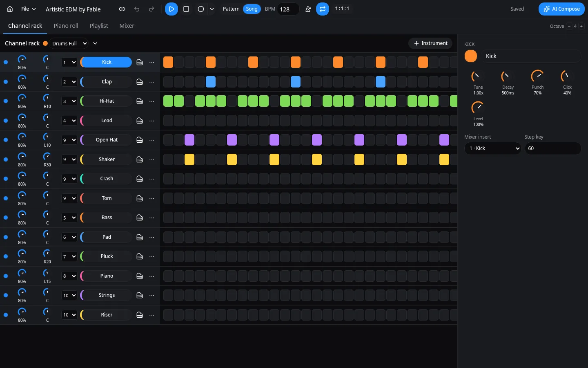Open the File menu dropdown
The height and width of the screenshot is (368, 588).
(29, 9)
